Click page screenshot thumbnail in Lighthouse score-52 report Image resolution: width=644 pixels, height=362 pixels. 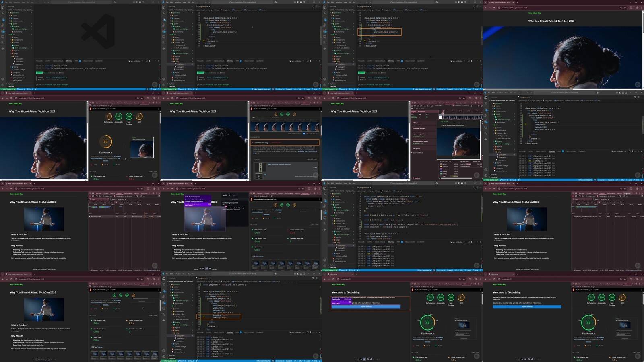tap(142, 147)
